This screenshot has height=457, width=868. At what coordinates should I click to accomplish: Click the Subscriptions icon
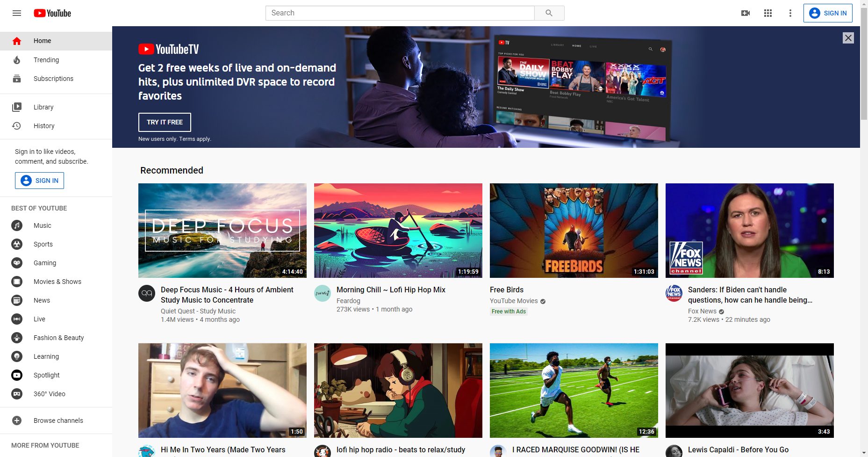pos(17,79)
